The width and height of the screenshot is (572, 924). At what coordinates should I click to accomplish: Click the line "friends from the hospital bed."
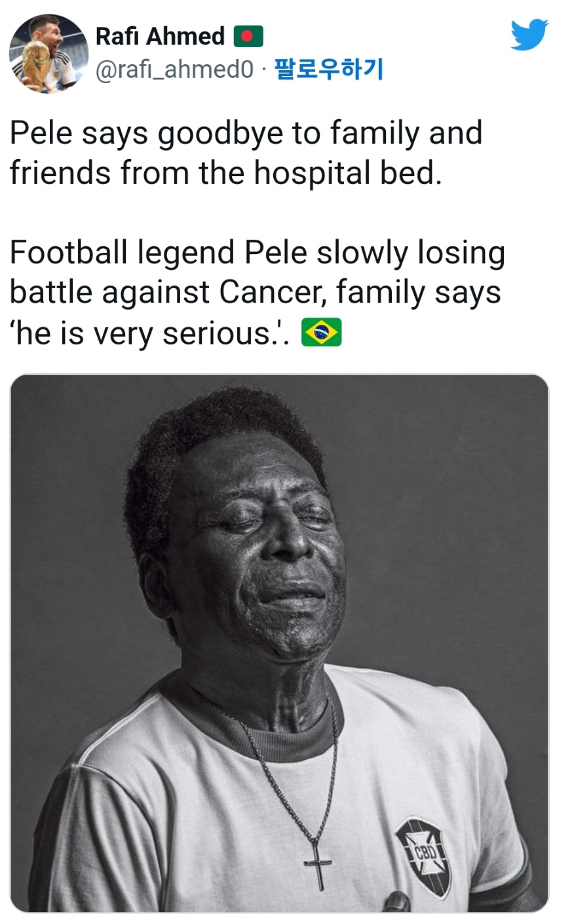click(x=225, y=173)
